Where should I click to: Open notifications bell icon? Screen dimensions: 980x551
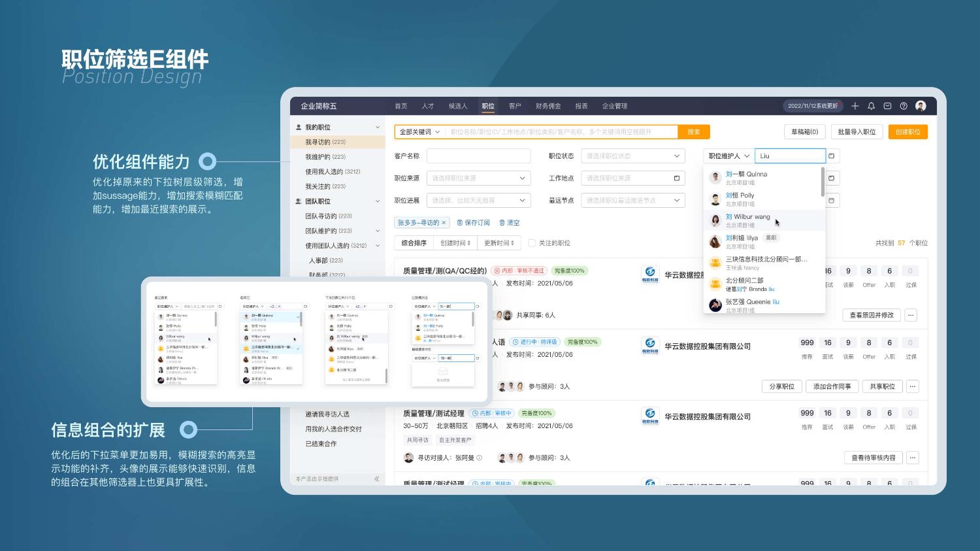tap(871, 106)
